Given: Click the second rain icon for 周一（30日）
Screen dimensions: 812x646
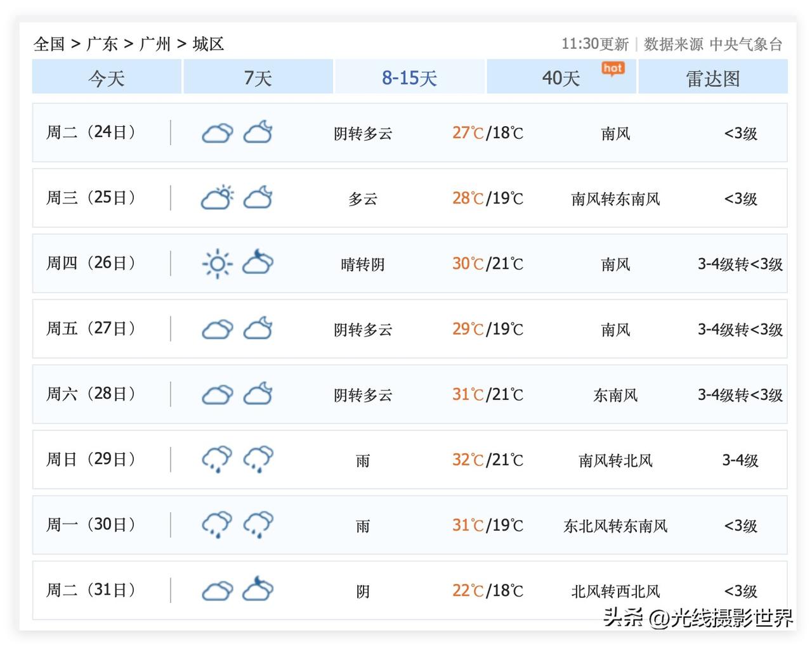Looking at the screenshot, I should (x=258, y=525).
